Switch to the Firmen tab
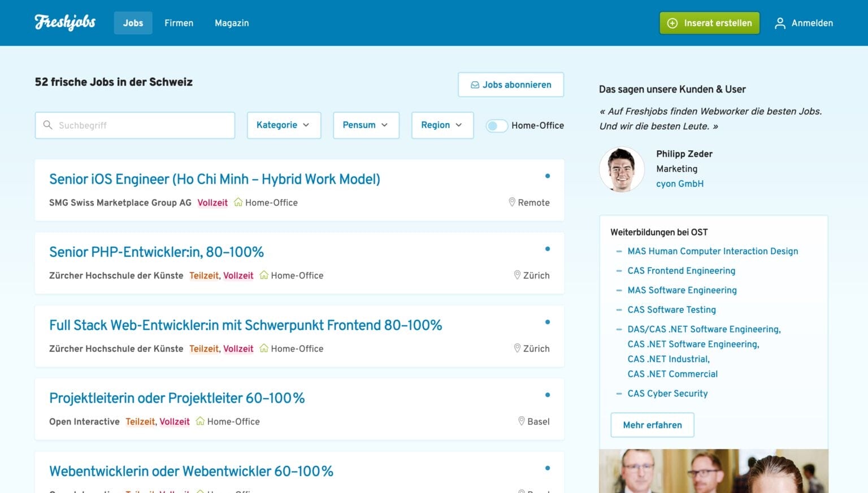The width and height of the screenshot is (868, 493). click(179, 23)
